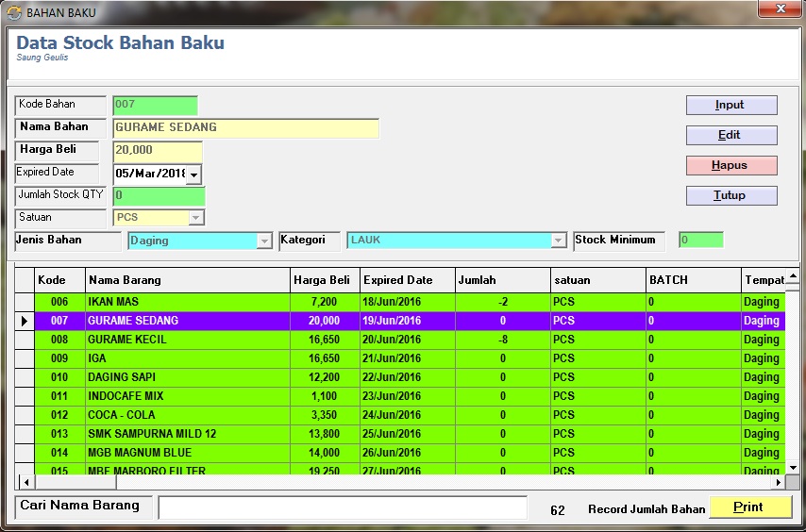This screenshot has width=806, height=532.
Task: Click the Kode Bahan field showing 007
Action: [x=155, y=106]
